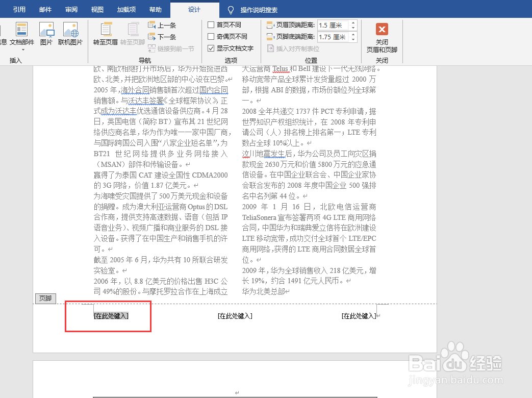This screenshot has width=532, height=398.
Task: Select center footer placeholder [在此处键入]
Action: tap(235, 316)
